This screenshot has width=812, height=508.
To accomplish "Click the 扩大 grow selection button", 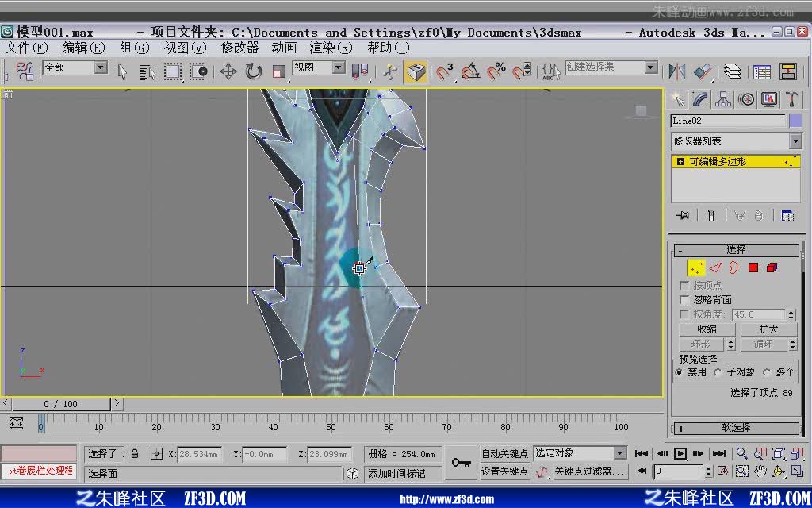I will tap(768, 329).
